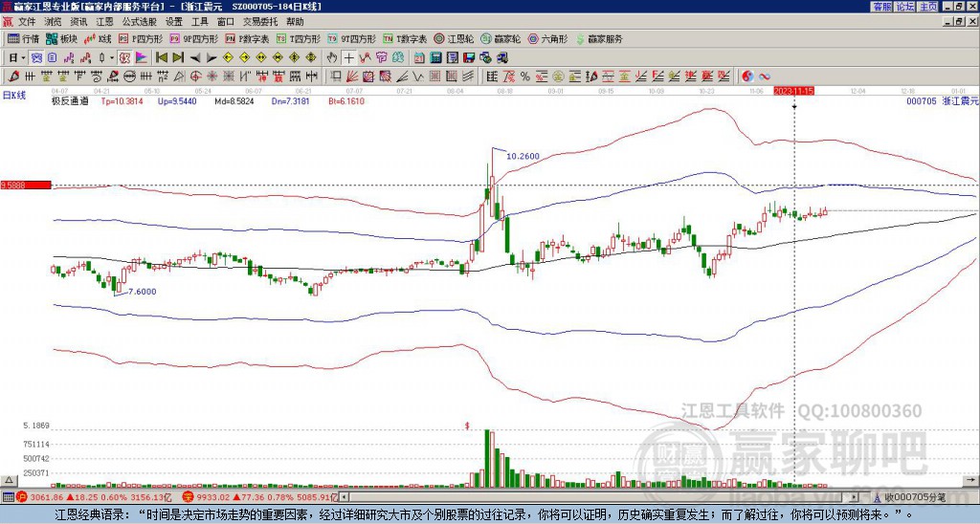Viewport: 980px width, 524px height.
Task: Click the 日K线 period label
Action: (x=14, y=95)
